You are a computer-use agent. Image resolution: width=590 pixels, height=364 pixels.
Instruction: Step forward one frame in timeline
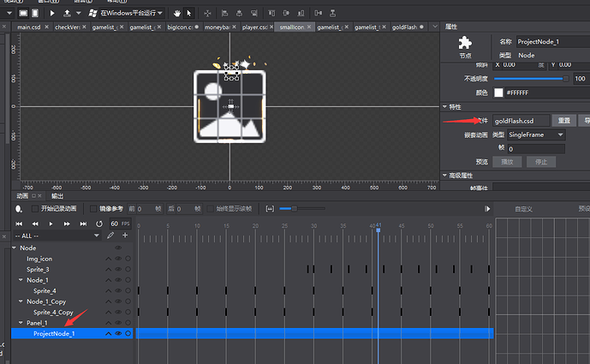coord(67,224)
